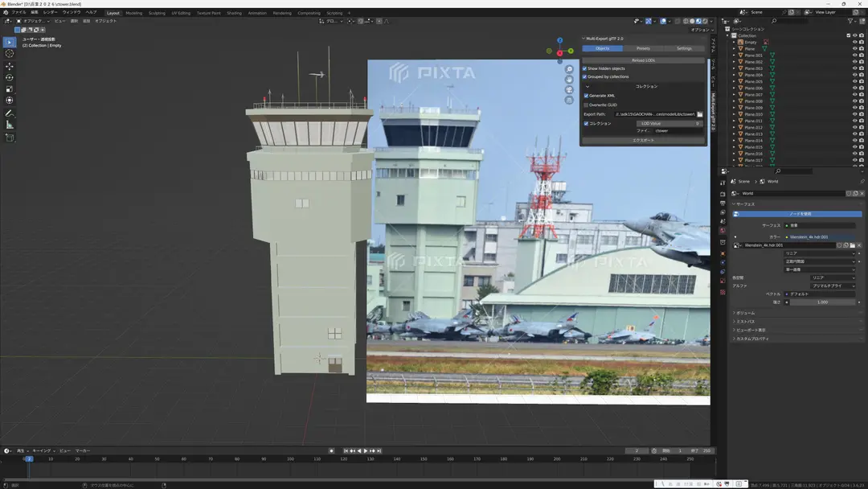
Task: Open the プリマルチプライ alpha dropdown
Action: point(833,286)
